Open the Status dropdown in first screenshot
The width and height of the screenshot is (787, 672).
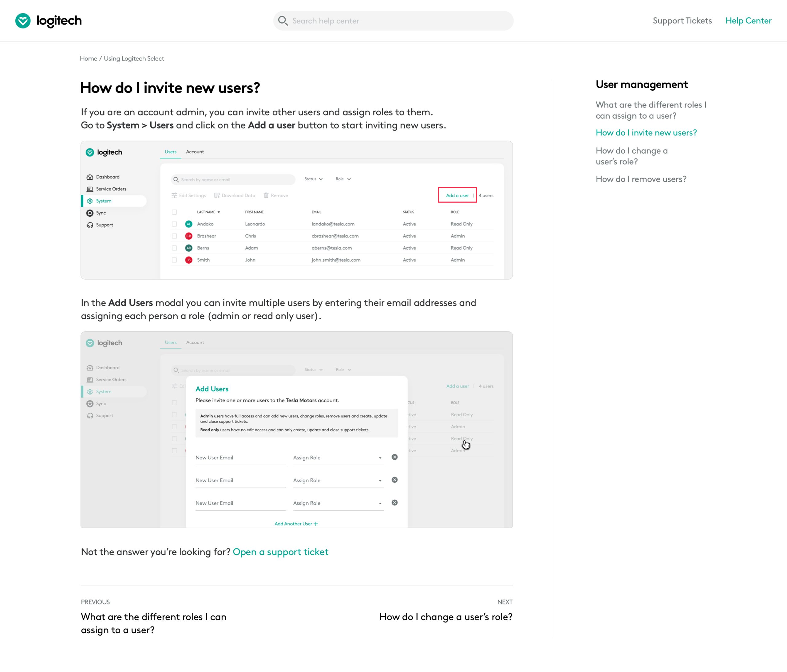[x=313, y=179]
